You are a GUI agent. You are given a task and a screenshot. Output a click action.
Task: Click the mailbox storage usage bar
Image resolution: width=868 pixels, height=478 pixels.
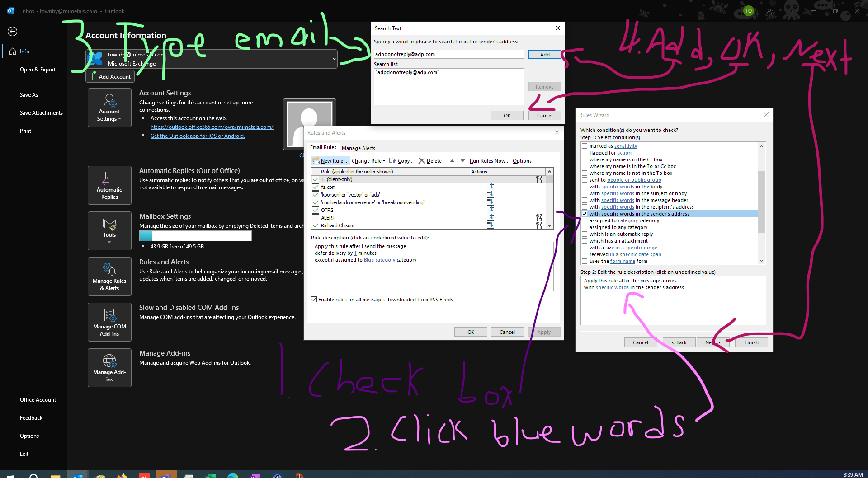point(195,236)
